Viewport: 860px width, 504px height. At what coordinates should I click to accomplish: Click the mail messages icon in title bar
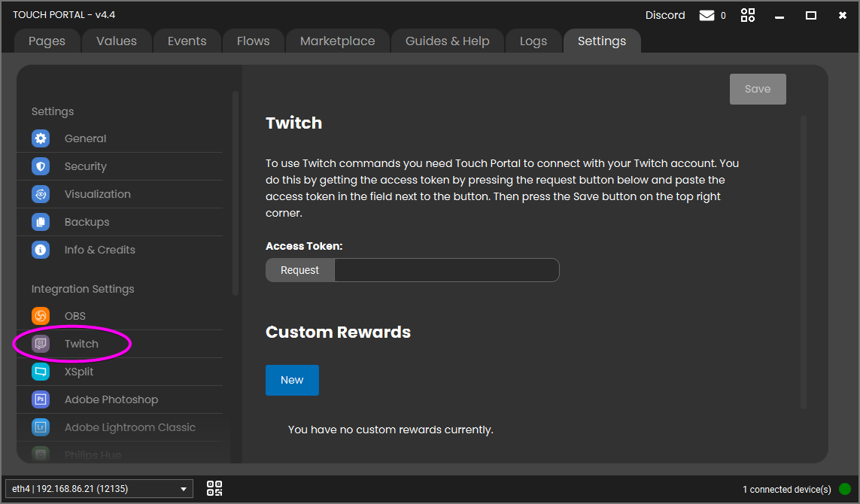[x=707, y=16]
